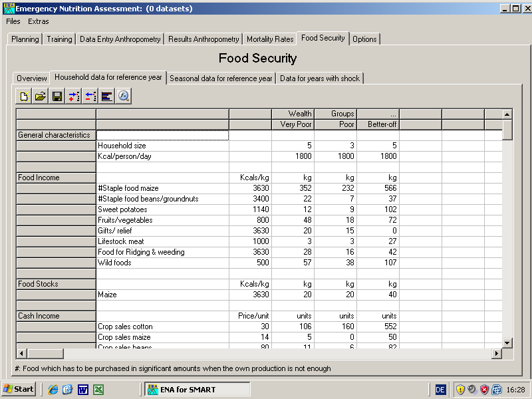
Task: Select the #Staple food beans/groundnuts cell
Action: 162,199
